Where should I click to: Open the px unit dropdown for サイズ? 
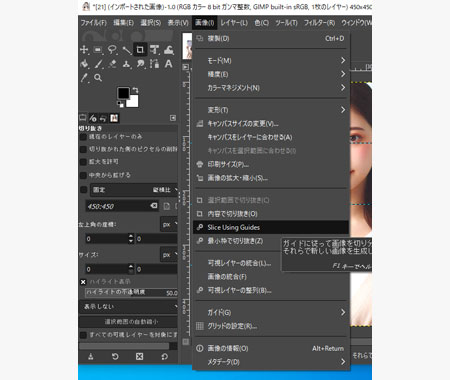click(169, 255)
